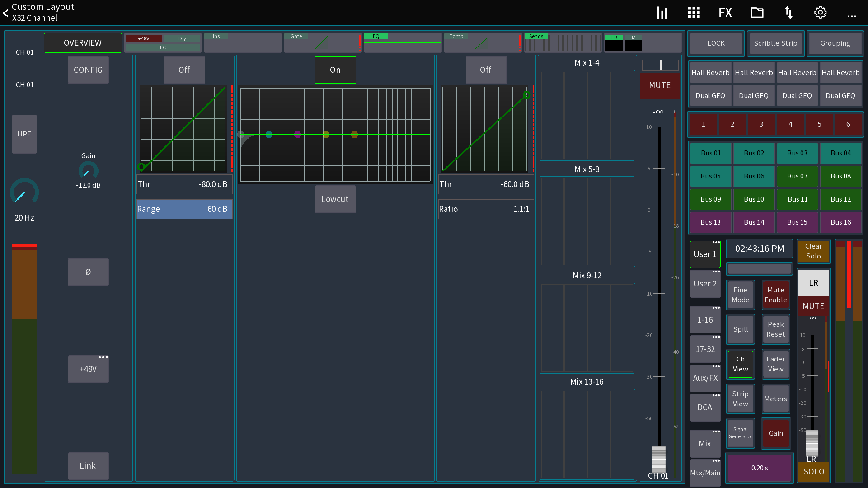Unmute the CH 01 MUTE button
The image size is (868, 488).
660,85
